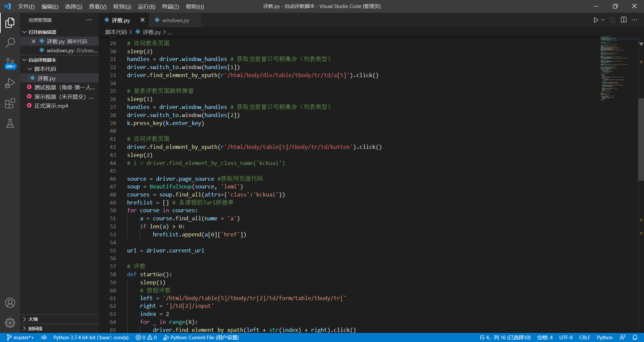This screenshot has width=644, height=342.
Task: Open the Search view in activity bar
Action: [10, 43]
